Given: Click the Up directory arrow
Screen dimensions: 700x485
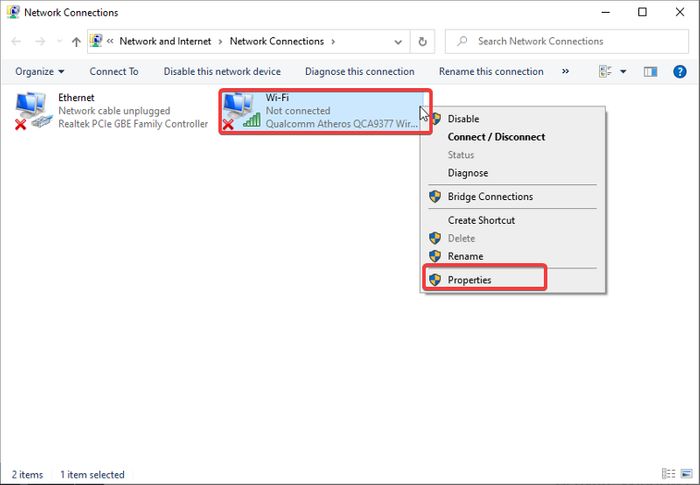Looking at the screenshot, I should tap(76, 42).
